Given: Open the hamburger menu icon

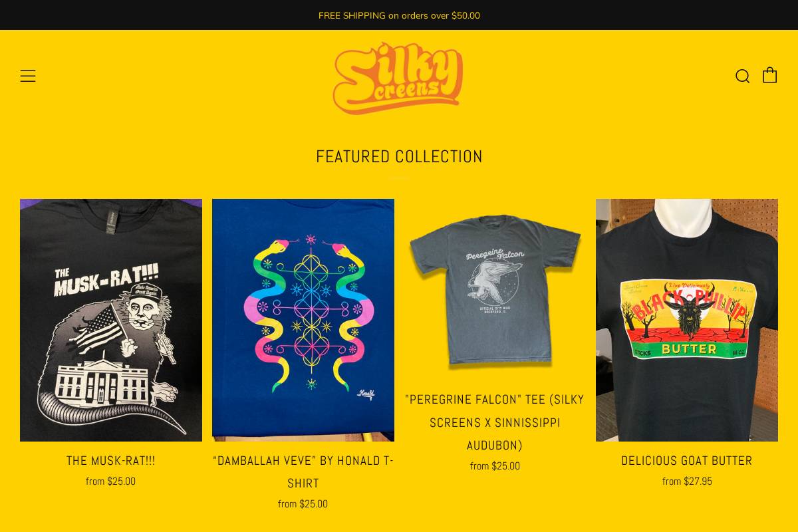Looking at the screenshot, I should point(28,76).
